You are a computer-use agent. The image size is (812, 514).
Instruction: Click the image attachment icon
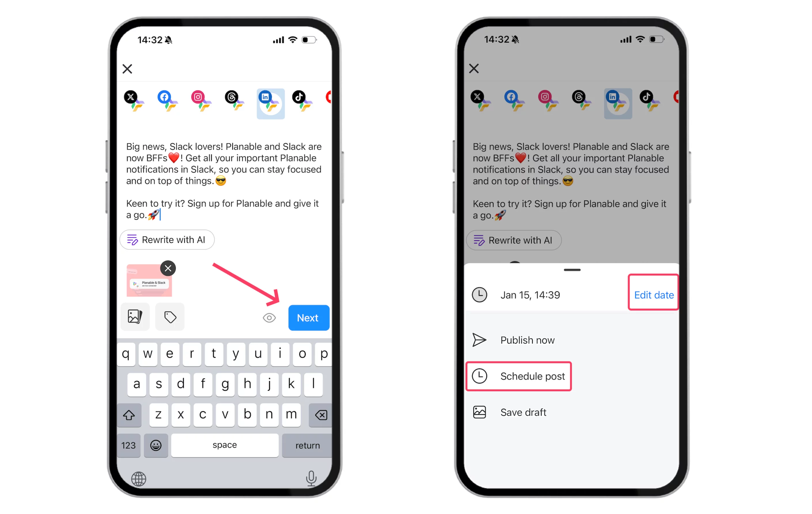(x=134, y=316)
